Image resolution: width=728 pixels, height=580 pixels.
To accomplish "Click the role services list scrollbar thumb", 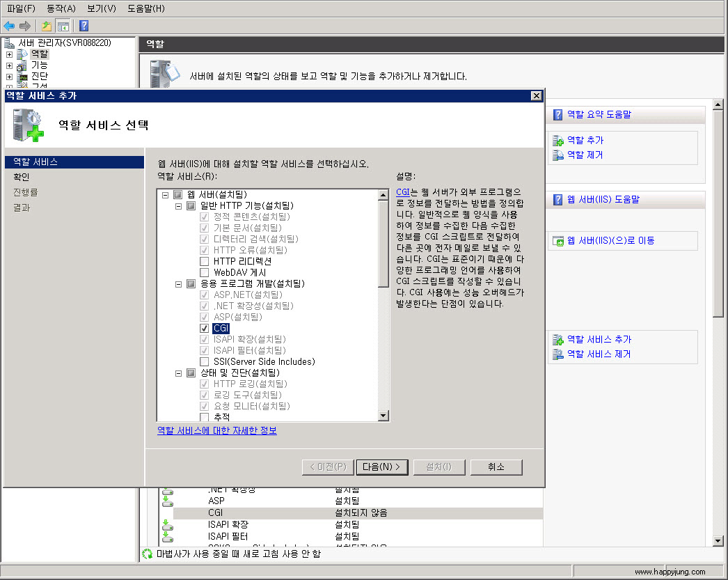I will pos(383,244).
